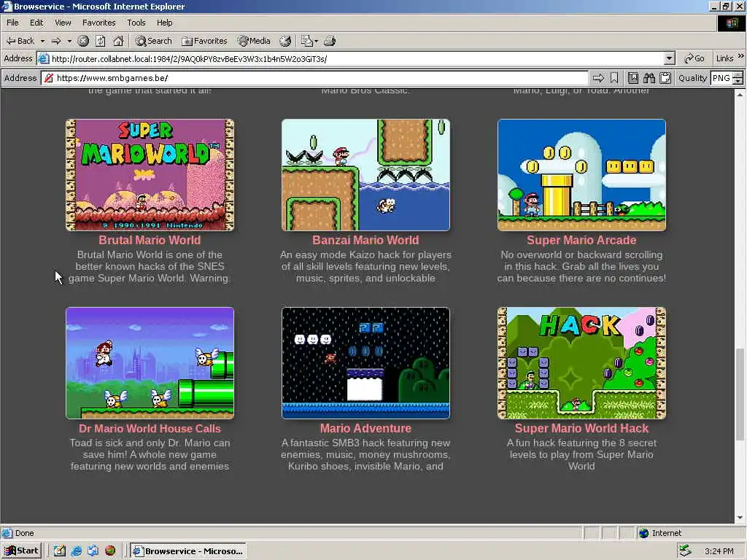Select the Browservice taskbar button
The width and height of the screenshot is (747, 560).
[x=189, y=551]
